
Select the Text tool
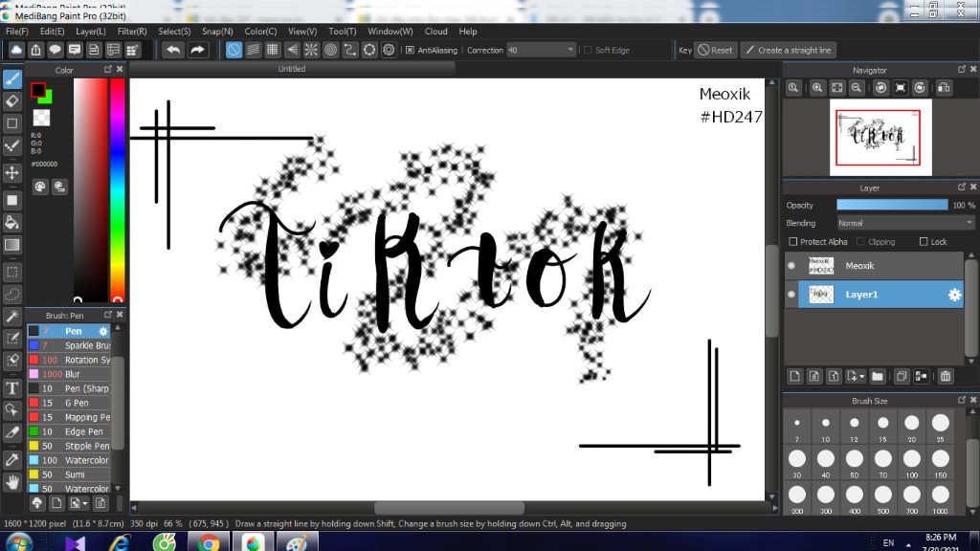click(11, 388)
